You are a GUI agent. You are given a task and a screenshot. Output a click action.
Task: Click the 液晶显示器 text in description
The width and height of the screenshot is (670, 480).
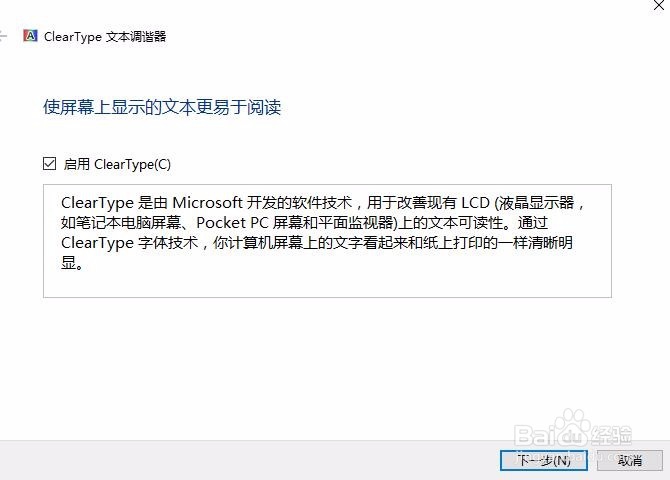tap(537, 202)
